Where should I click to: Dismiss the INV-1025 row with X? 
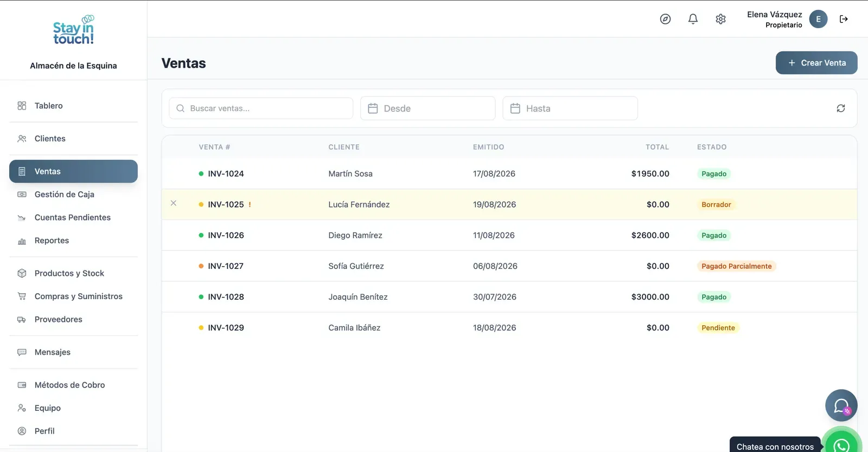(x=174, y=203)
